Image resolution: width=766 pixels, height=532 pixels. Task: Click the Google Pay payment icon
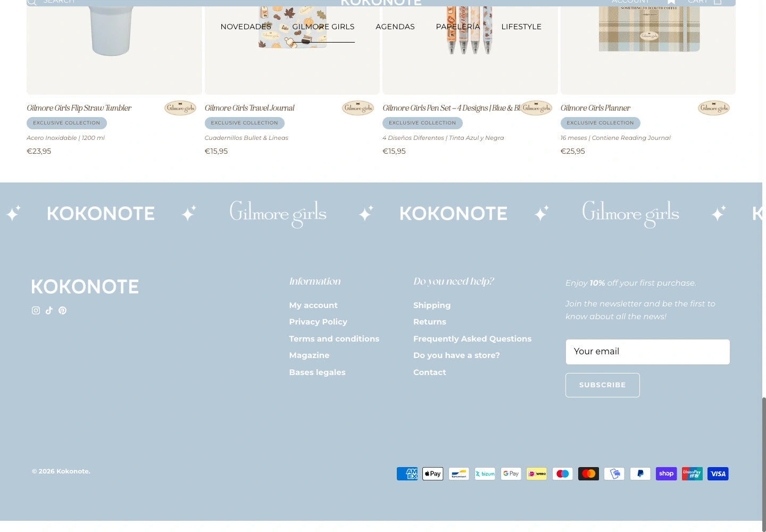click(511, 474)
